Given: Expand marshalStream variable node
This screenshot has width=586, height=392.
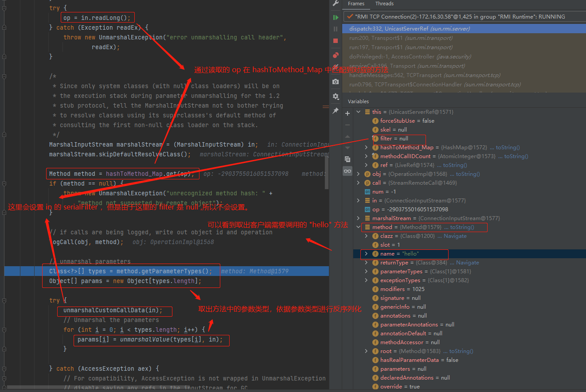Looking at the screenshot, I should pyautogui.click(x=359, y=218).
